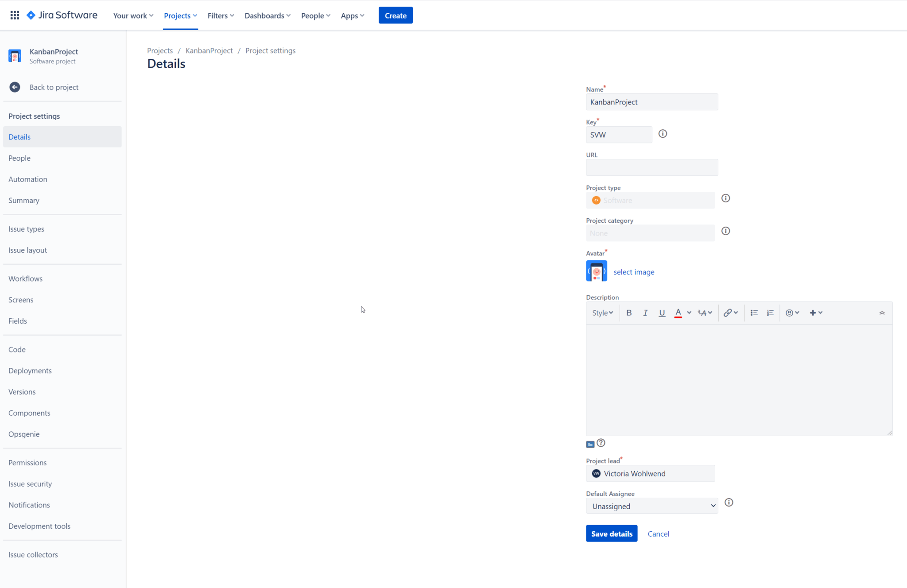The width and height of the screenshot is (907, 588).
Task: Click the info icon next to the Key field
Action: tap(662, 134)
